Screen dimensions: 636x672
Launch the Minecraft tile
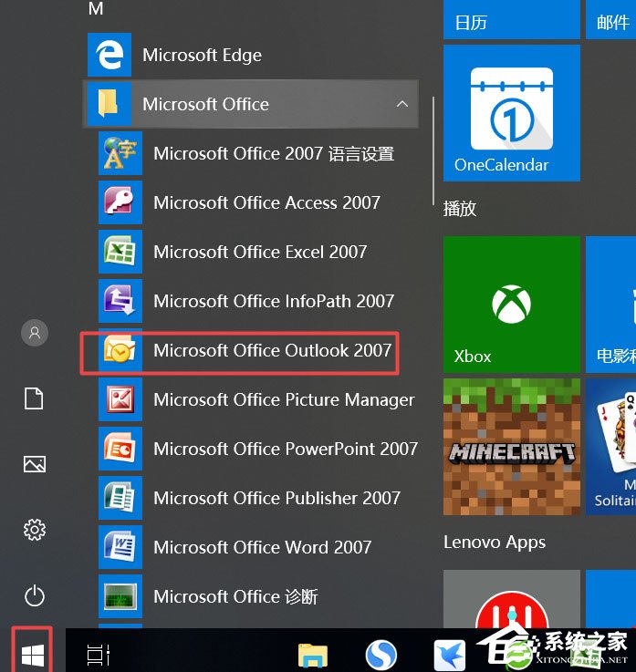pos(511,447)
